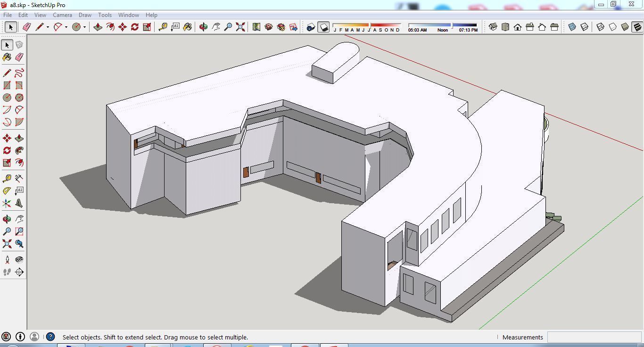This screenshot has height=347, width=644.
Task: Pick the Tape Measure tool in top toolbar
Action: (163, 27)
